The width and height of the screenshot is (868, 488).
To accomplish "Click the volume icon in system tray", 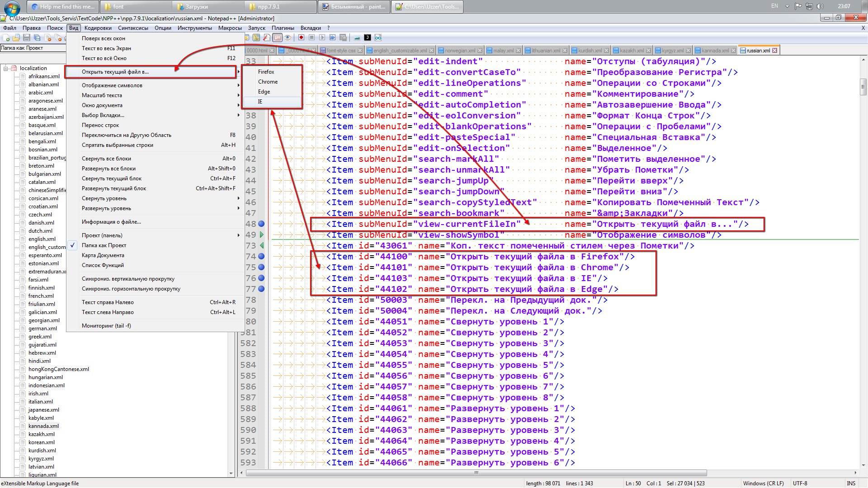I will point(820,6).
